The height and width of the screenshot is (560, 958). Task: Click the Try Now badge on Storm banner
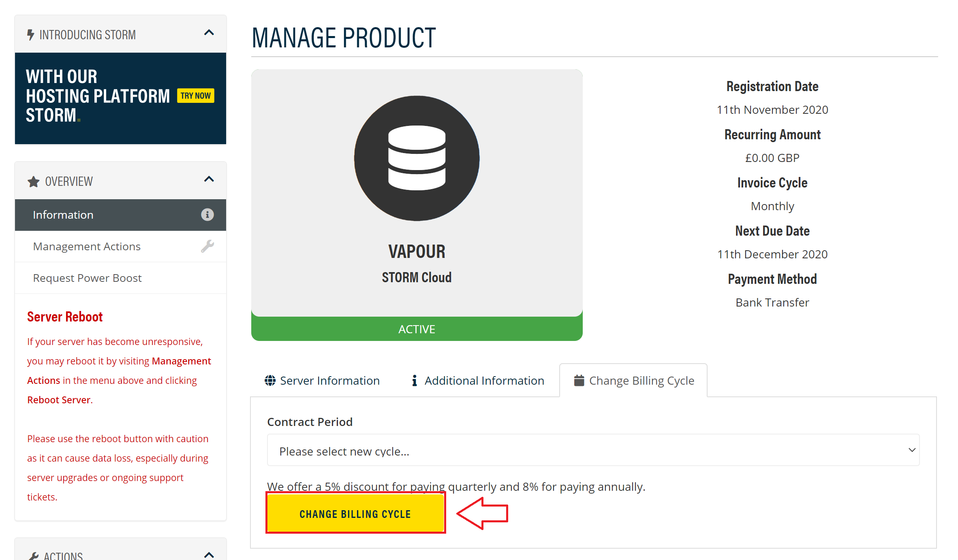(x=195, y=96)
